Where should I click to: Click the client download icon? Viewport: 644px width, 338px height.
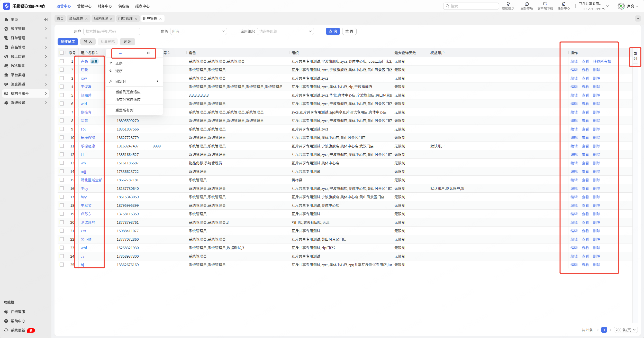tap(545, 4)
